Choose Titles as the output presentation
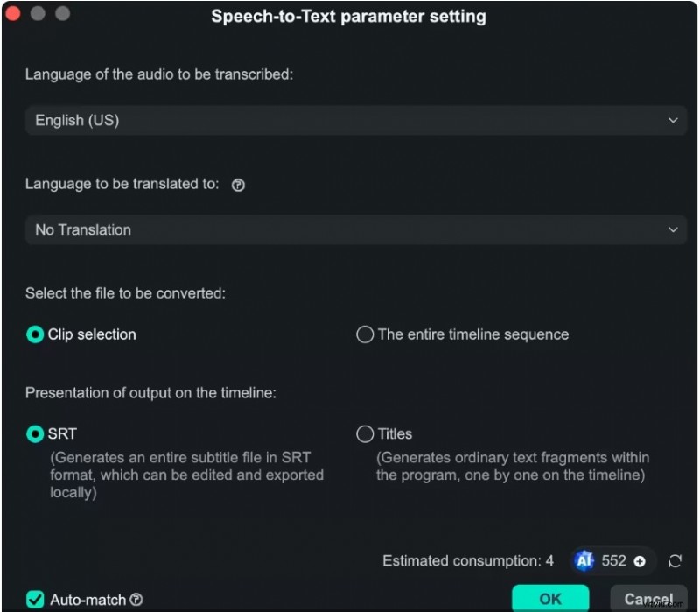This screenshot has height=612, width=700. (365, 433)
